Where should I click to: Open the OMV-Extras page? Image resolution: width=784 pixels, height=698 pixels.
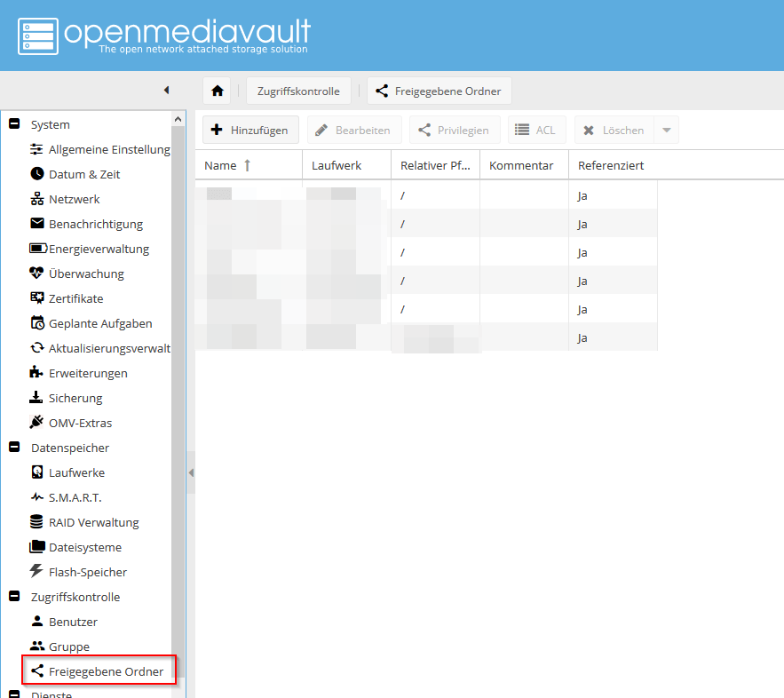(82, 422)
